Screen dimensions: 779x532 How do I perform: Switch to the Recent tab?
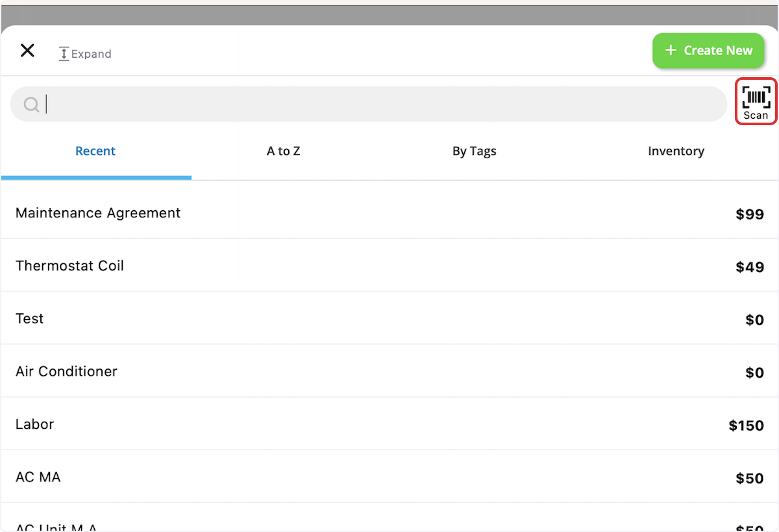95,151
